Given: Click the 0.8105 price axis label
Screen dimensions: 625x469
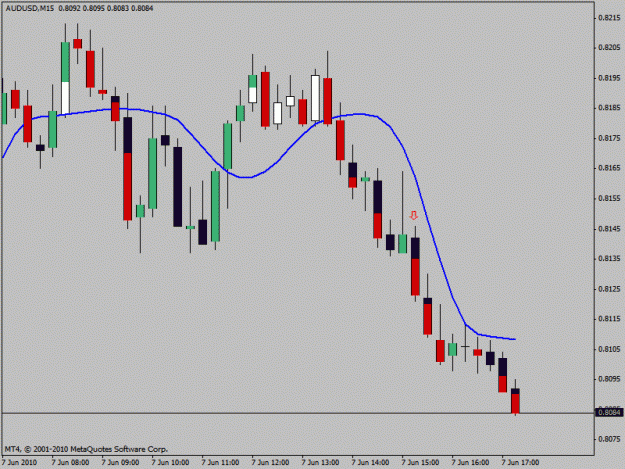Looking at the screenshot, I should coord(609,349).
